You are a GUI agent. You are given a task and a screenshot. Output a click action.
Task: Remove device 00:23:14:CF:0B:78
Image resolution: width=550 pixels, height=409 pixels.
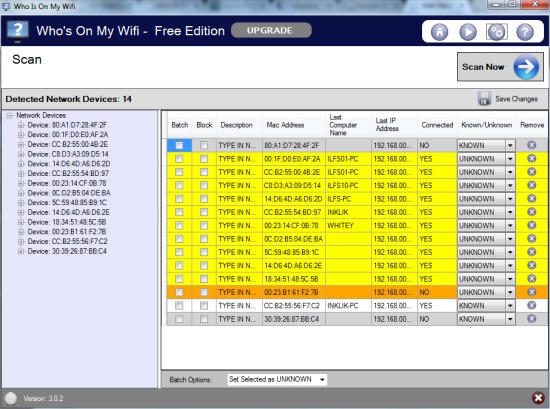point(531,225)
